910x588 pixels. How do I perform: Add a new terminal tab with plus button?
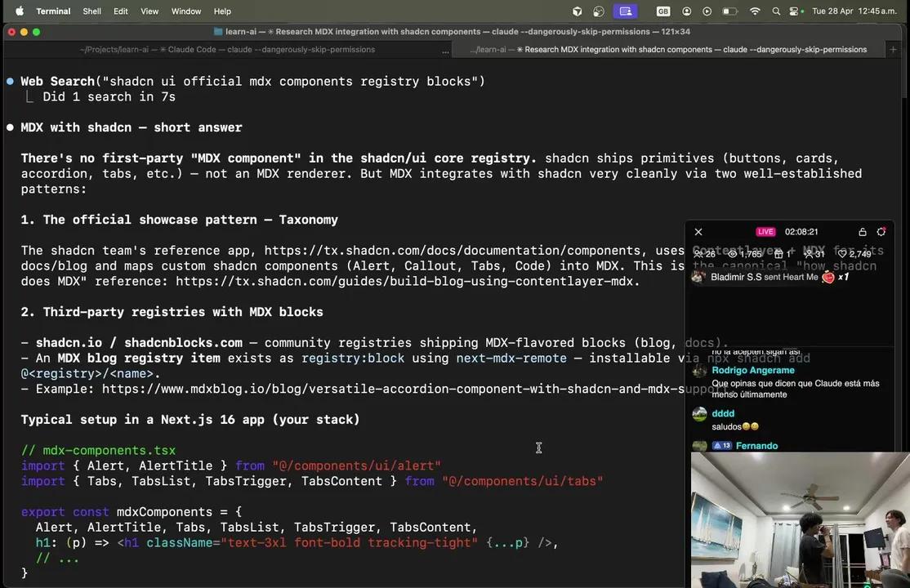click(893, 49)
